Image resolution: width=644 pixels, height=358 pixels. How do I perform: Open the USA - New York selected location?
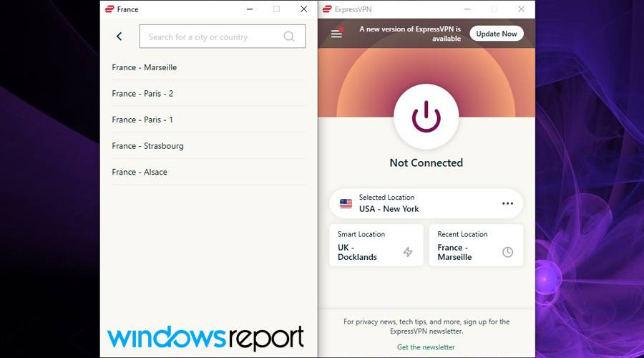[x=426, y=203]
